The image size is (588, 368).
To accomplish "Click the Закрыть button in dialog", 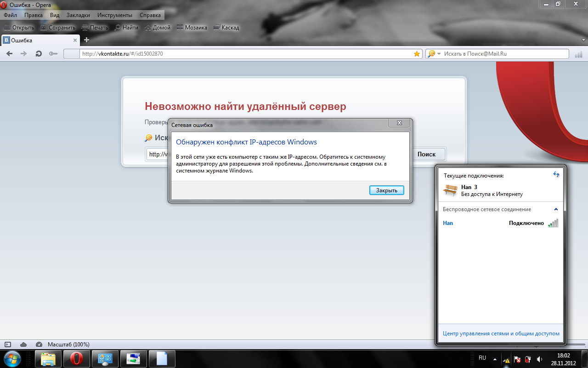I will (386, 190).
